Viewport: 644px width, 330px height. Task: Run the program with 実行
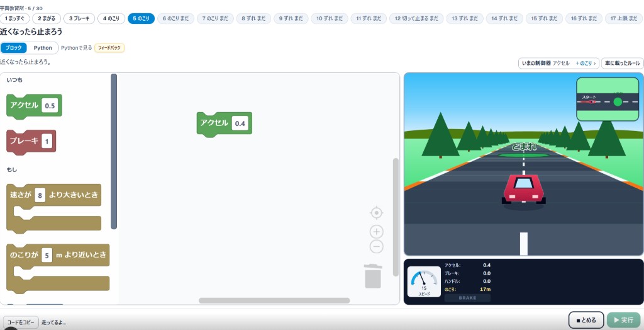tap(623, 320)
